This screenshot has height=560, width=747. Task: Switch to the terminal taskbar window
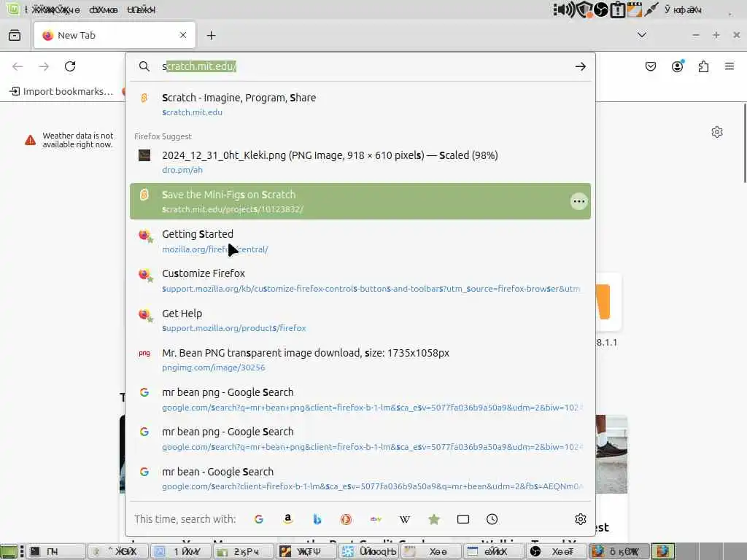point(56,551)
